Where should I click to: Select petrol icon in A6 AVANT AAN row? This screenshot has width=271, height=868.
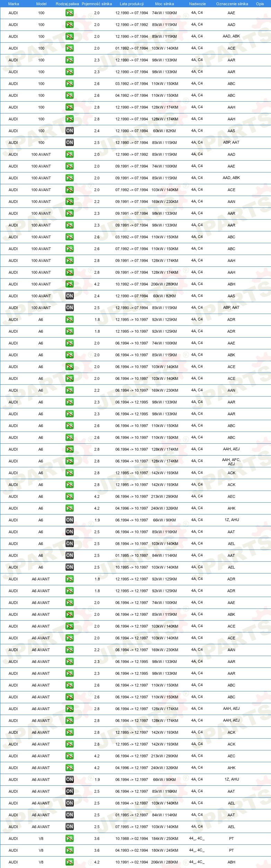[x=69, y=650]
